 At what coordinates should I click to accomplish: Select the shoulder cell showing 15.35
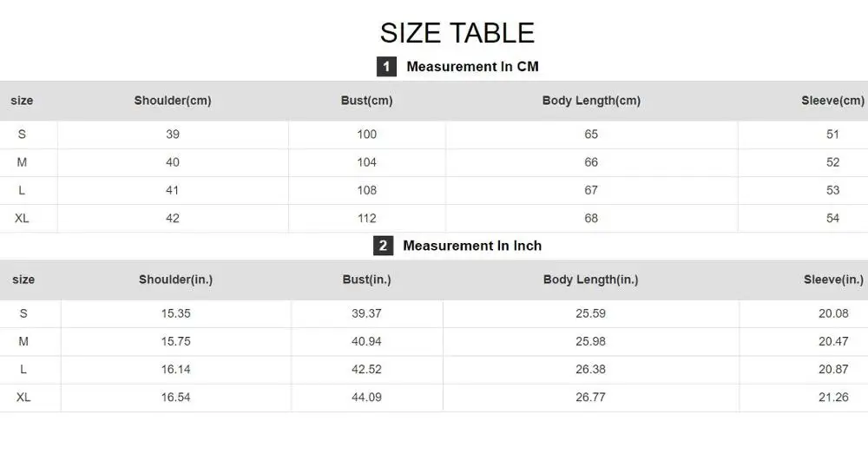[175, 313]
